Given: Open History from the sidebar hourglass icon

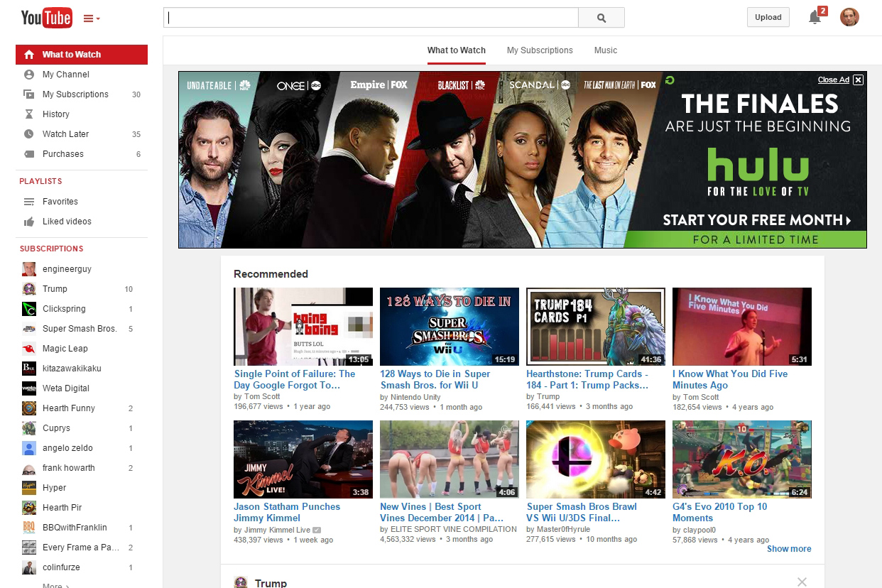Looking at the screenshot, I should [29, 114].
